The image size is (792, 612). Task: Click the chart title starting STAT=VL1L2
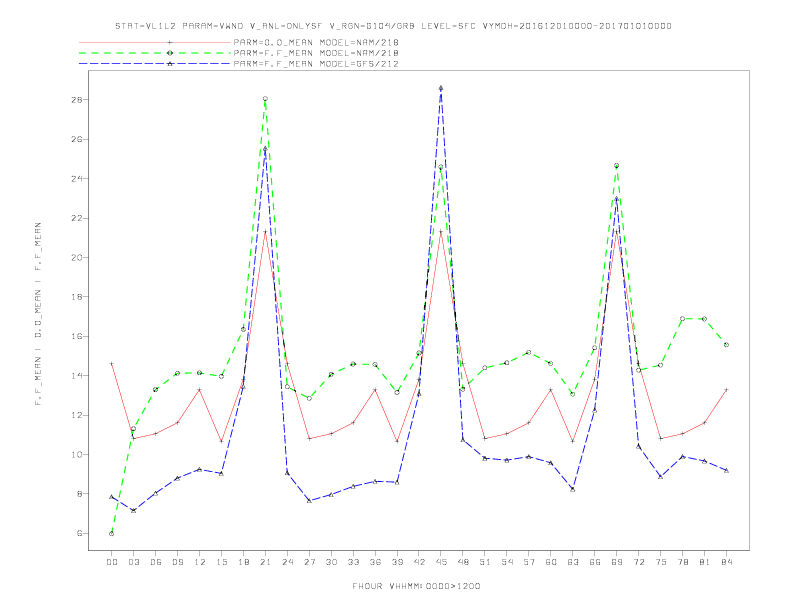(x=393, y=26)
